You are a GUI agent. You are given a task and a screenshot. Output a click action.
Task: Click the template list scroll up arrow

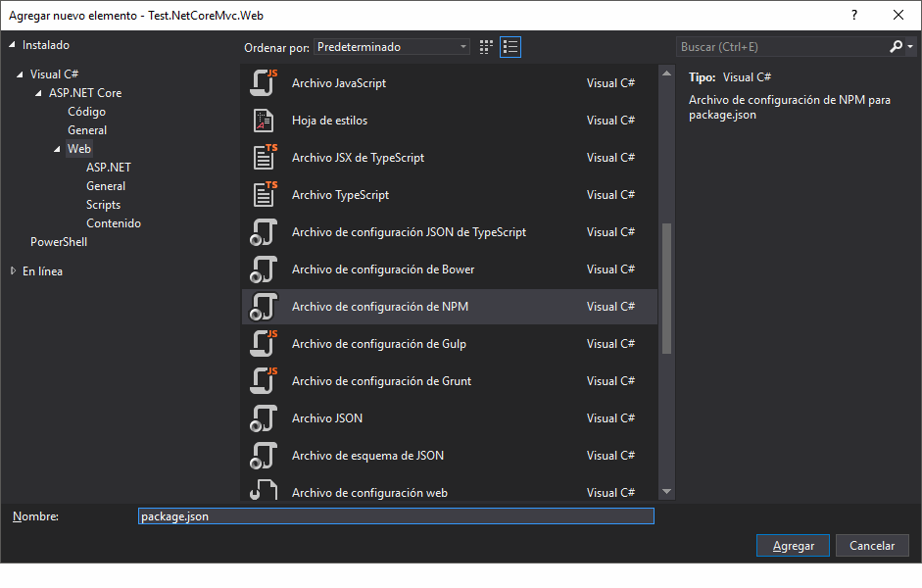pyautogui.click(x=666, y=73)
